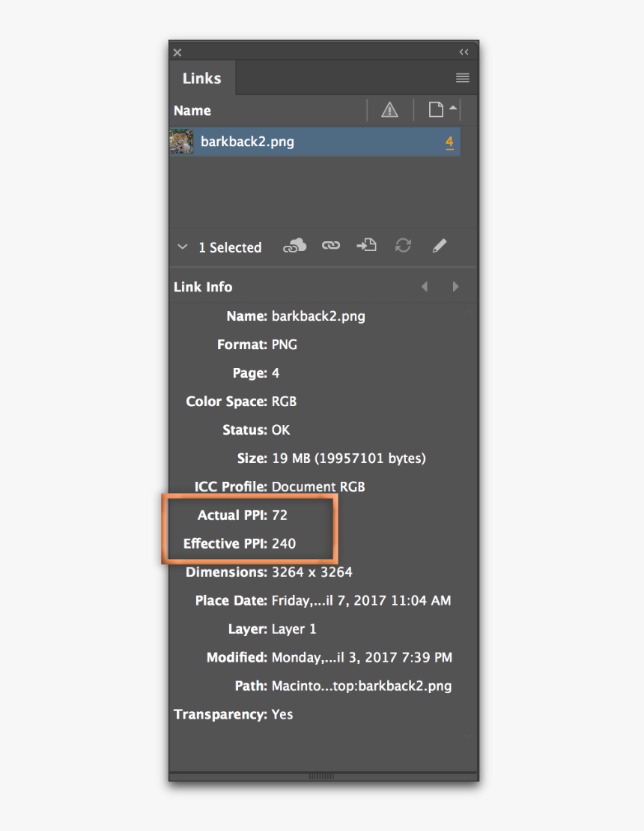Select the Links tab
Screen dimensions: 644x831
[x=202, y=78]
